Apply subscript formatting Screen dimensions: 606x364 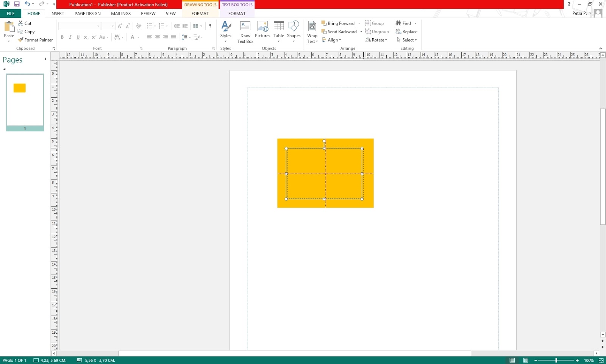86,37
